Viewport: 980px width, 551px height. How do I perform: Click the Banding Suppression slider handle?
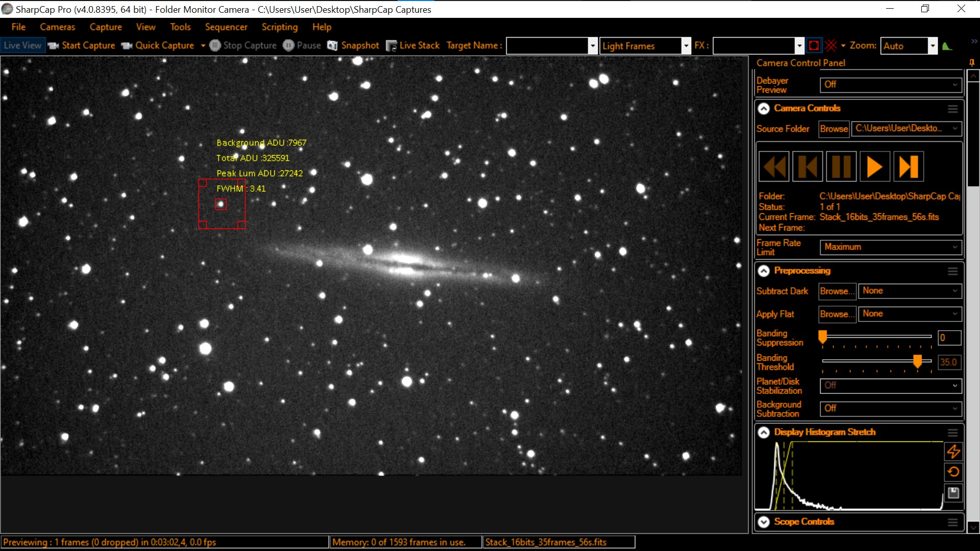click(823, 337)
